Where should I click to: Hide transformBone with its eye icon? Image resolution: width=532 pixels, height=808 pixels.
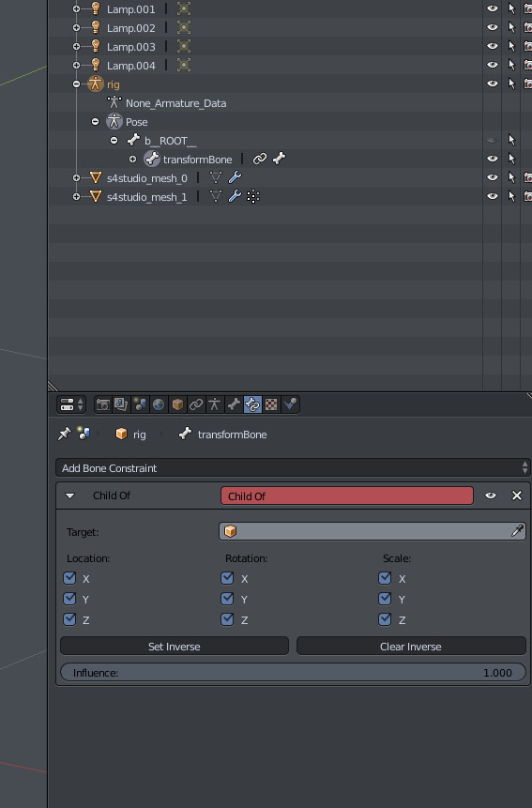pos(493,159)
